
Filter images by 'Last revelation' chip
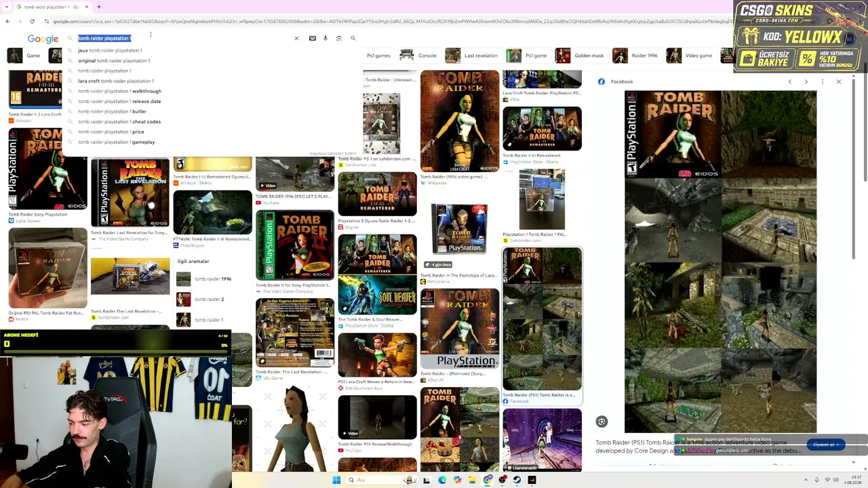(x=473, y=56)
